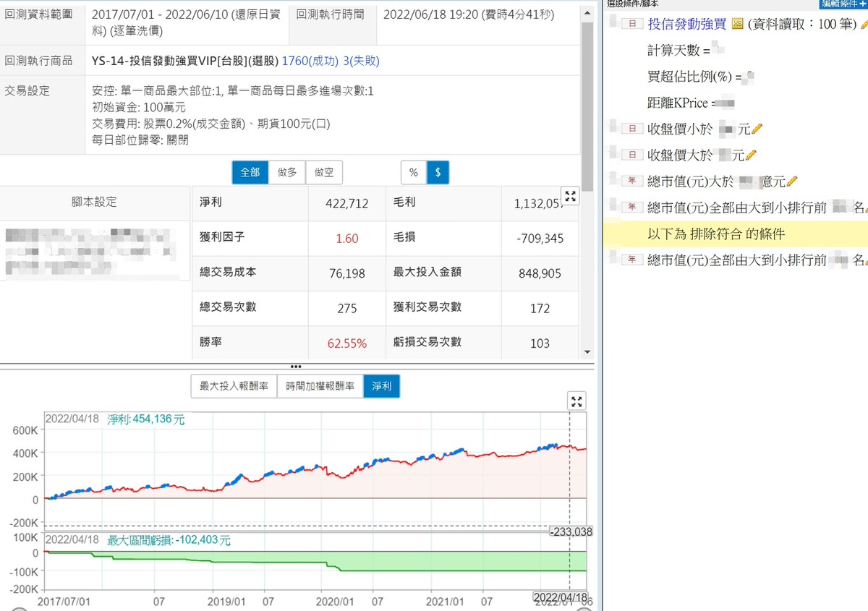Click the 日 frequency badge beside 投信發動強買
This screenshot has height=611, width=868.
(x=633, y=25)
